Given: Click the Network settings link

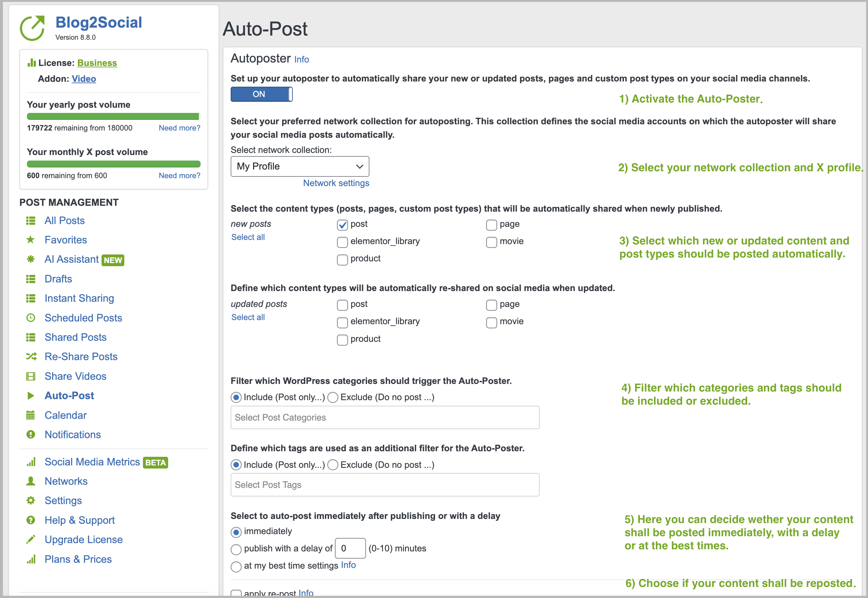Looking at the screenshot, I should (x=336, y=183).
